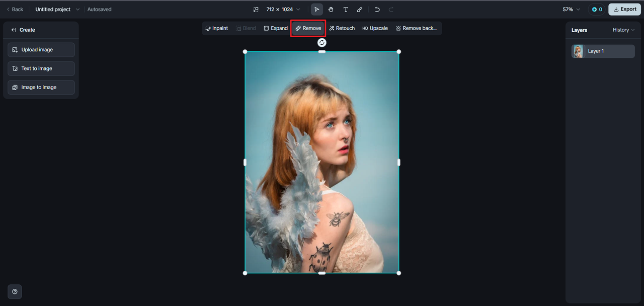Open the History dropdown in right panel
The image size is (644, 306).
pyautogui.click(x=623, y=30)
